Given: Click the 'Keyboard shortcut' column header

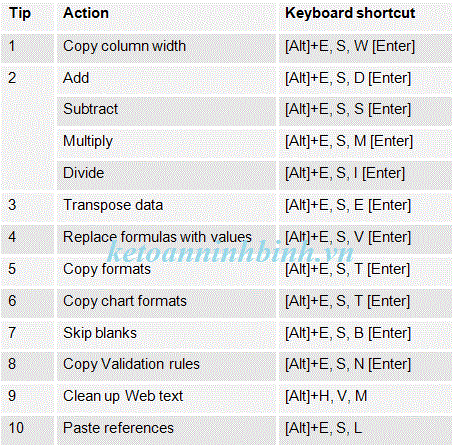Looking at the screenshot, I should [365, 16].
